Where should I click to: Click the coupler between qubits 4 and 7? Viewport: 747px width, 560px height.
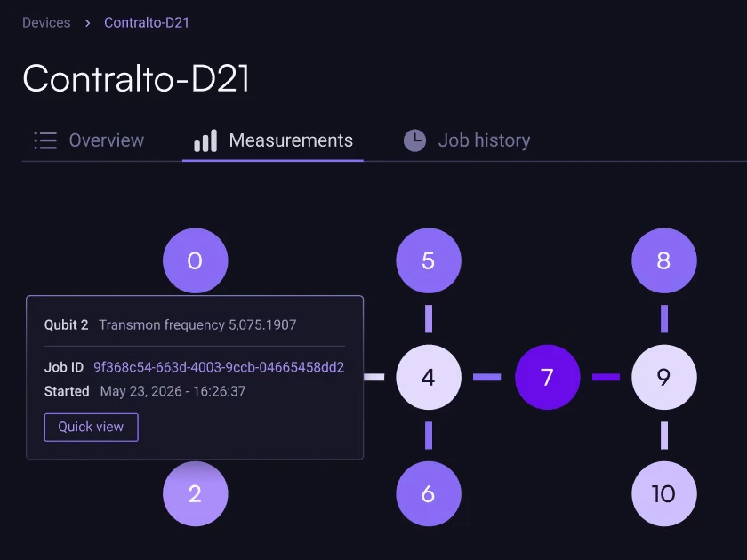(487, 377)
